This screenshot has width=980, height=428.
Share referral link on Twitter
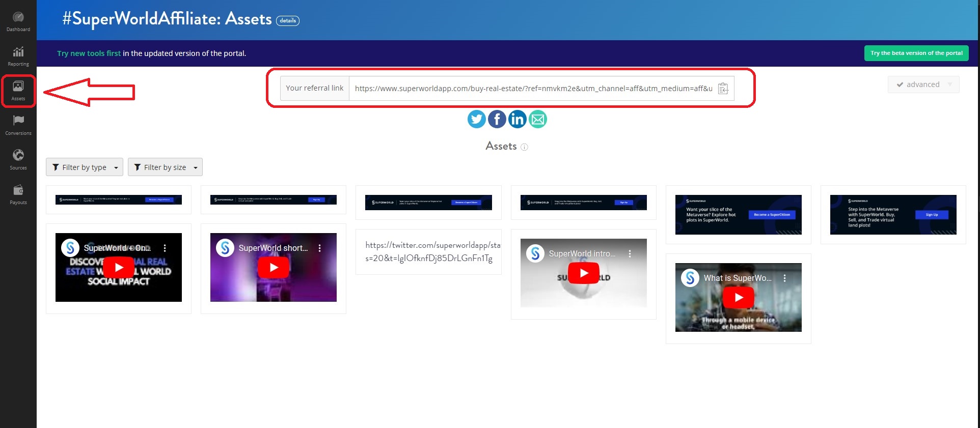click(x=477, y=119)
